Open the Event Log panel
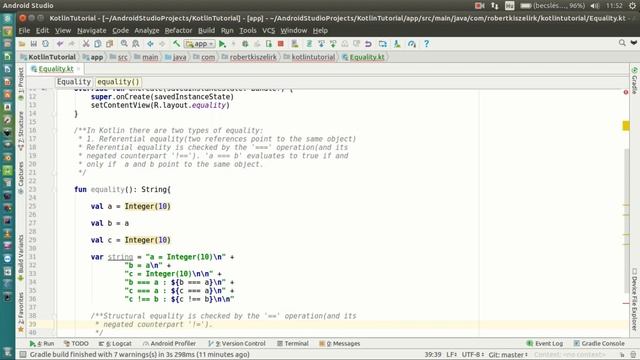640x360 pixels. coord(545,344)
